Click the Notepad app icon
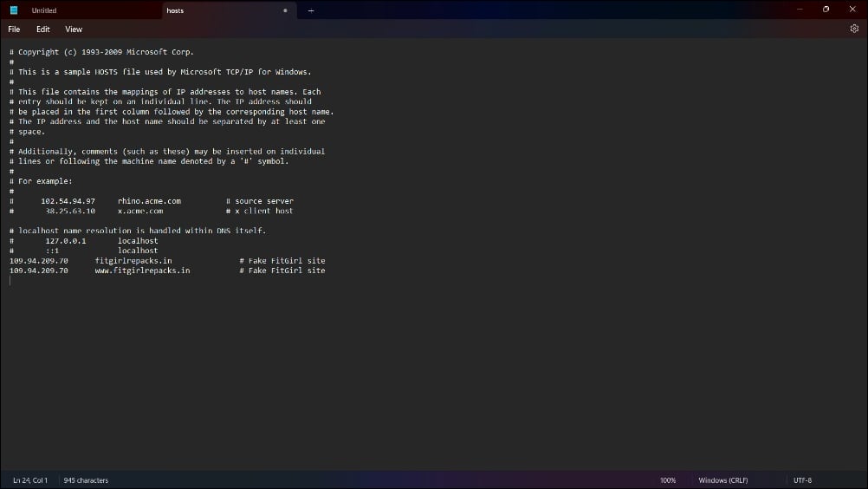The height and width of the screenshot is (489, 868). coord(14,10)
